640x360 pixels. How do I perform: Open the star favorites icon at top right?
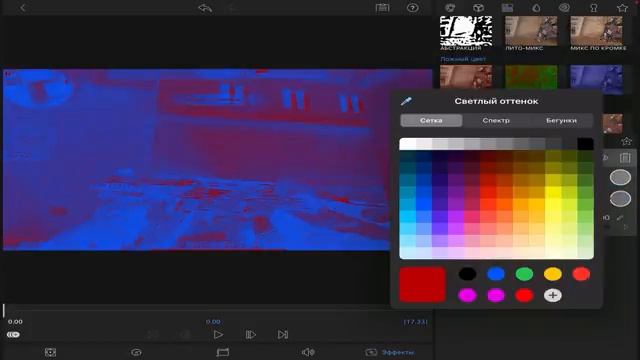[x=622, y=8]
